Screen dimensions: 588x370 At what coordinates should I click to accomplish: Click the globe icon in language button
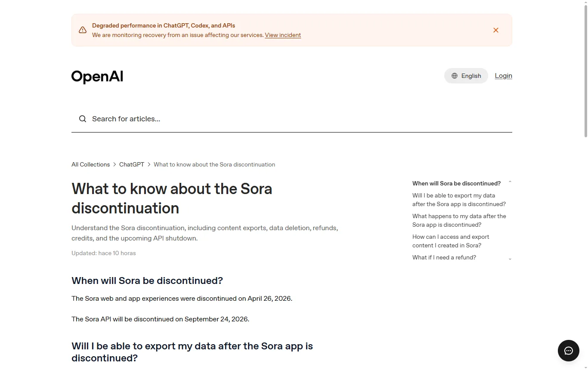pyautogui.click(x=455, y=76)
